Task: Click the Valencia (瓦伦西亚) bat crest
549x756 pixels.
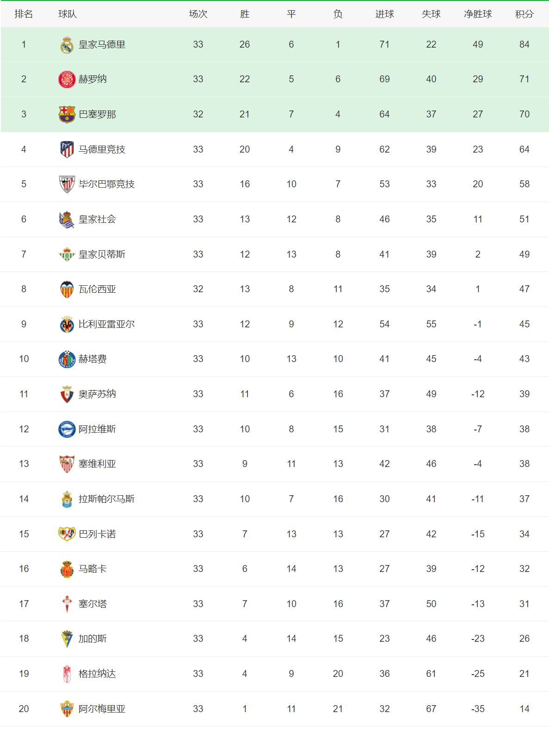Action: [x=67, y=289]
